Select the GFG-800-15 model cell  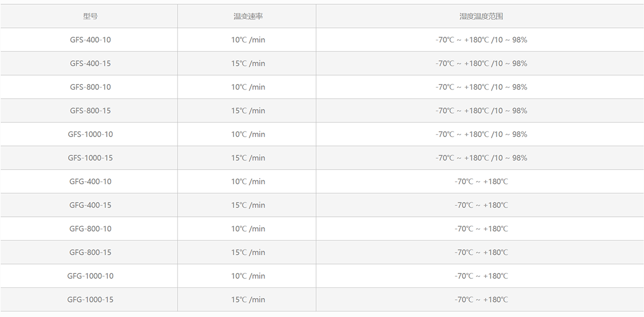coord(90,252)
